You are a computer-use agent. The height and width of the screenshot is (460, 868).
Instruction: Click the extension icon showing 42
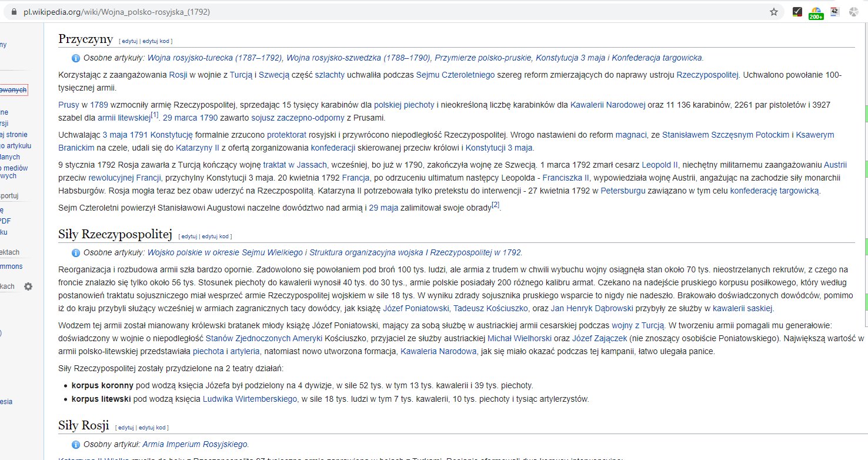834,12
